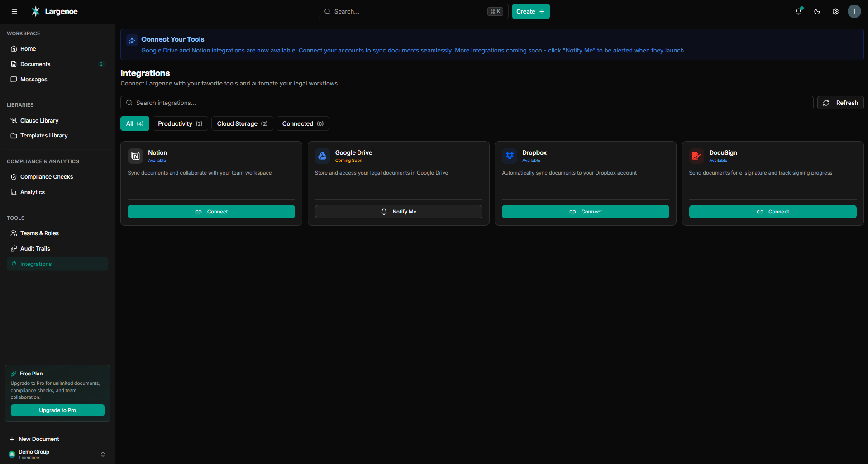Open Compliance Checks

coord(57,177)
